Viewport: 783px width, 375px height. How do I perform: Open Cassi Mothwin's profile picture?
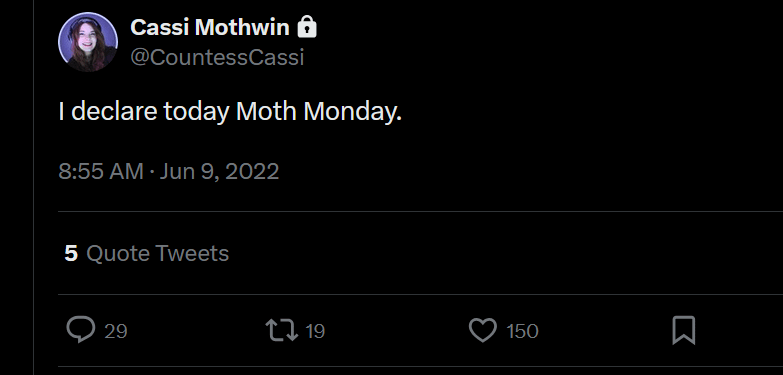(x=88, y=42)
